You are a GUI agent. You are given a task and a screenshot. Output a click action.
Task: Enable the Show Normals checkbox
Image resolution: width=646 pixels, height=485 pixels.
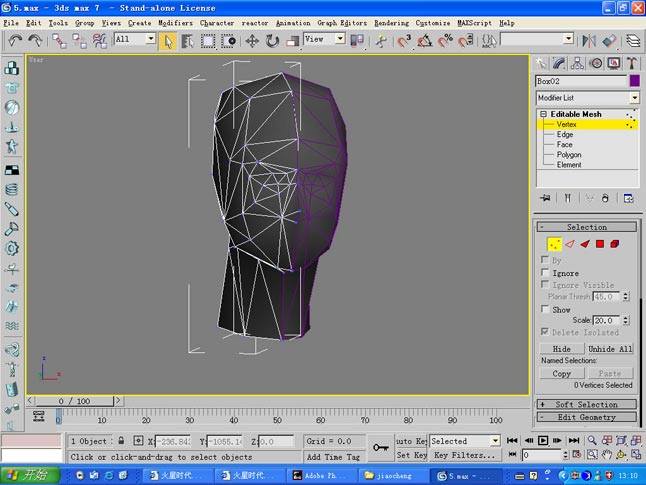click(545, 309)
